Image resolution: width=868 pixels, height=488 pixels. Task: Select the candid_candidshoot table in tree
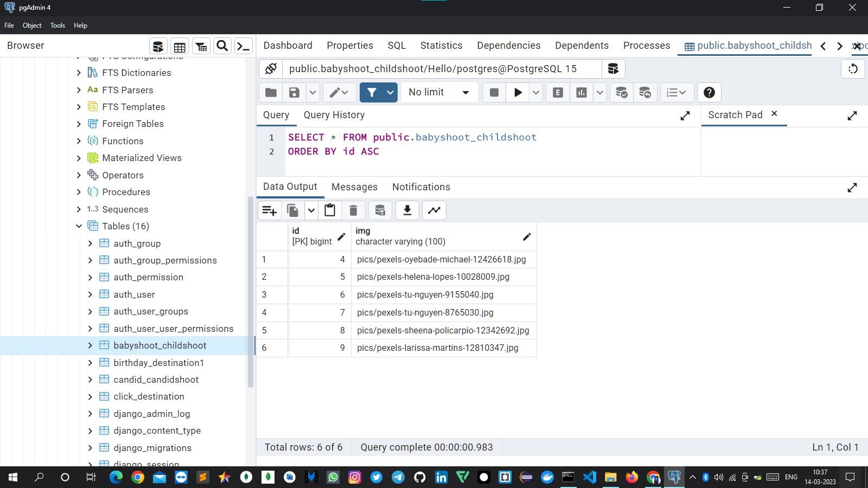(x=156, y=380)
